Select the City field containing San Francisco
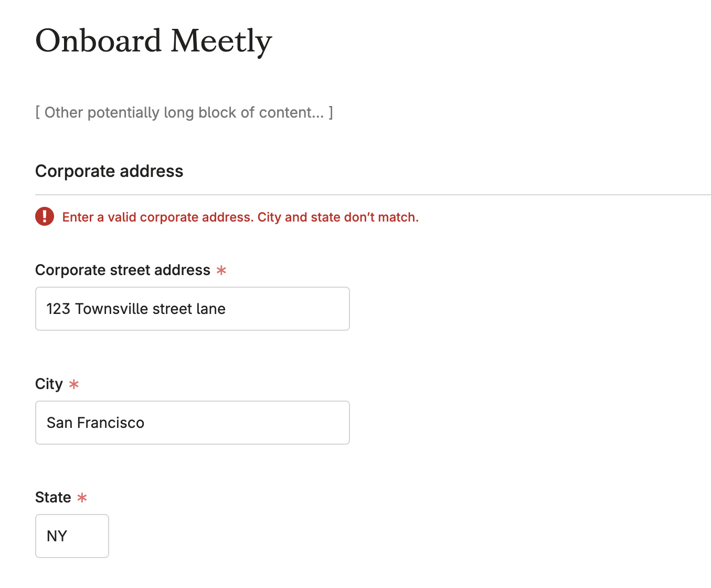This screenshot has width=711, height=588. (192, 423)
